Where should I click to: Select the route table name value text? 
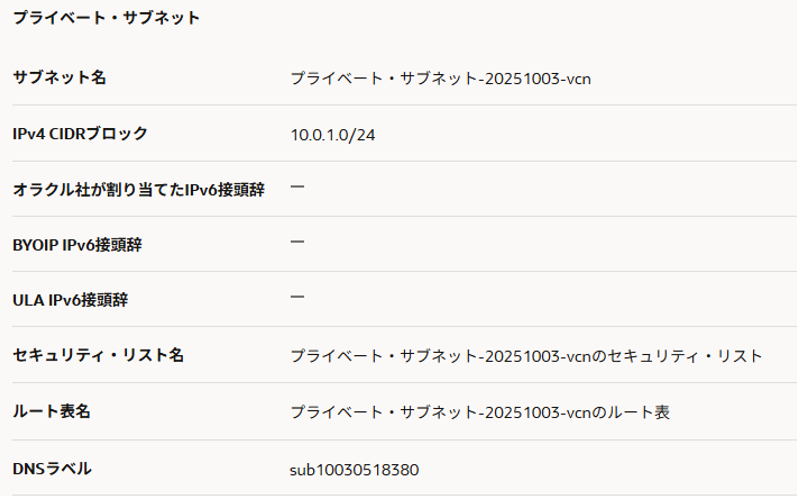pyautogui.click(x=480, y=412)
